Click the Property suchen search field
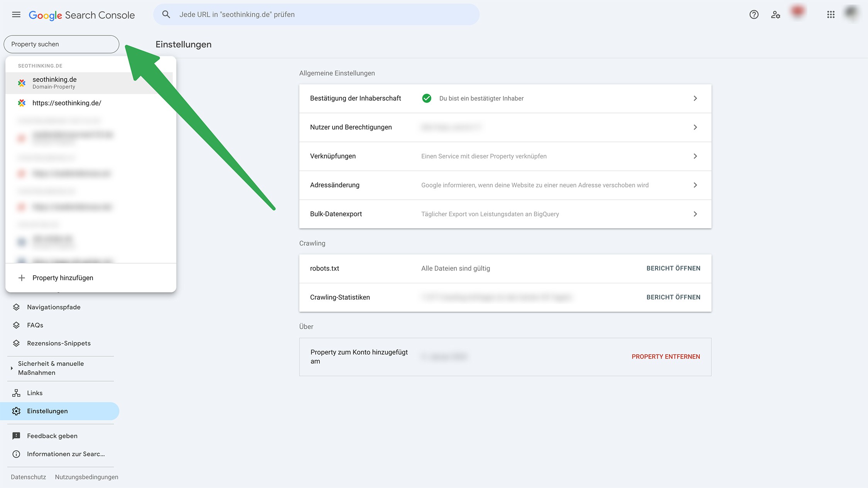Image resolution: width=868 pixels, height=488 pixels. [61, 44]
